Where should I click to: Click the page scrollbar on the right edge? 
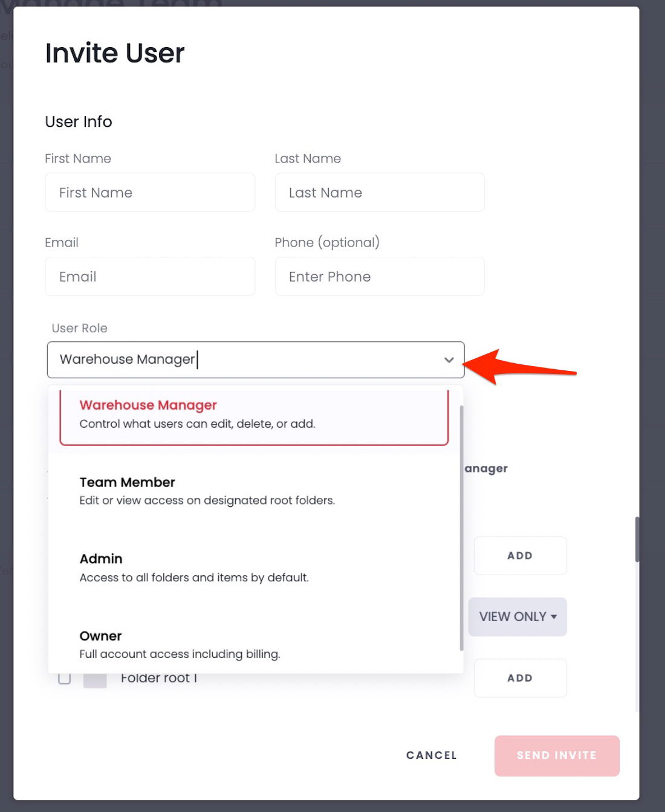638,540
